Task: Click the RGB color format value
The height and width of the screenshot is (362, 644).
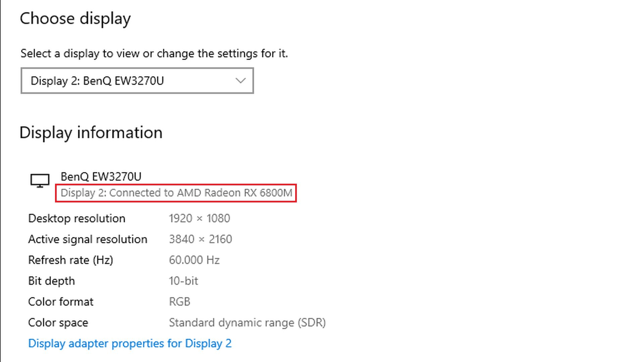Action: (179, 302)
